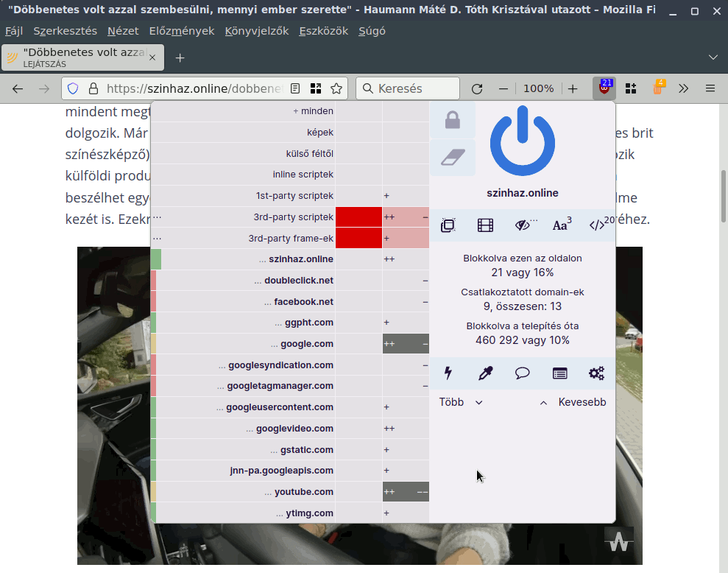728x573 pixels.
Task: Reload the page in toolbar
Action: tap(477, 88)
